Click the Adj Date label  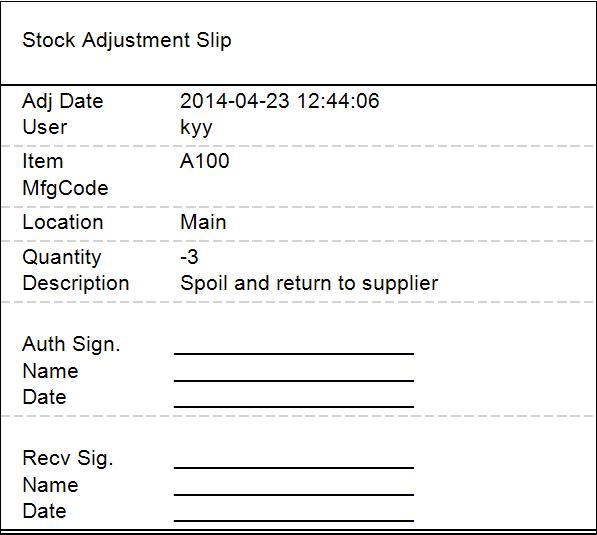pyautogui.click(x=63, y=102)
